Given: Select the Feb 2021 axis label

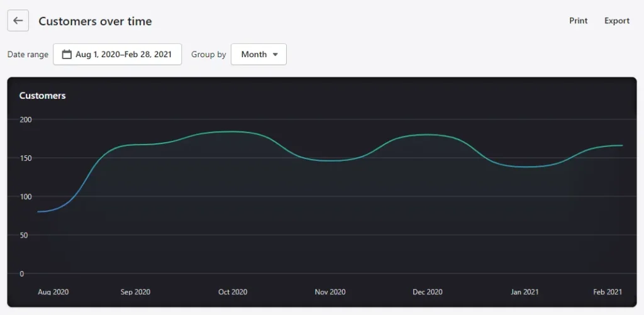Looking at the screenshot, I should point(608,292).
